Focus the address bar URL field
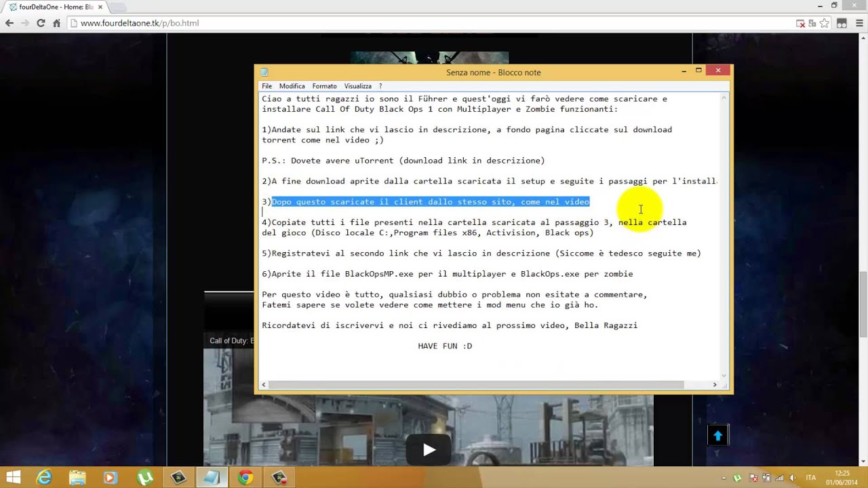 [434, 23]
